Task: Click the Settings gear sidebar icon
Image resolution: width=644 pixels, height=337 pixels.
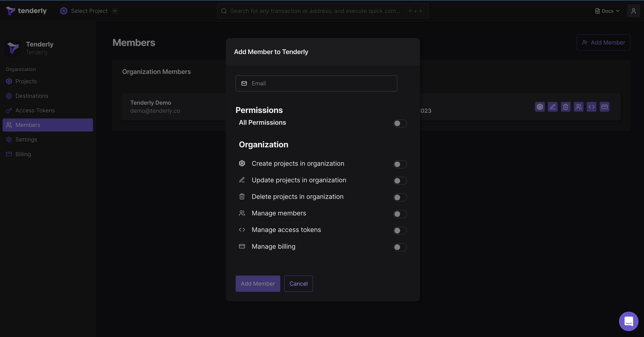Action: pyautogui.click(x=9, y=139)
